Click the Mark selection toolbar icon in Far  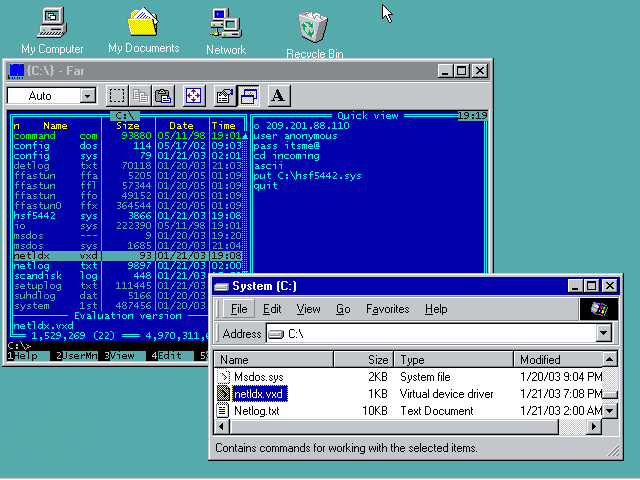[x=117, y=96]
